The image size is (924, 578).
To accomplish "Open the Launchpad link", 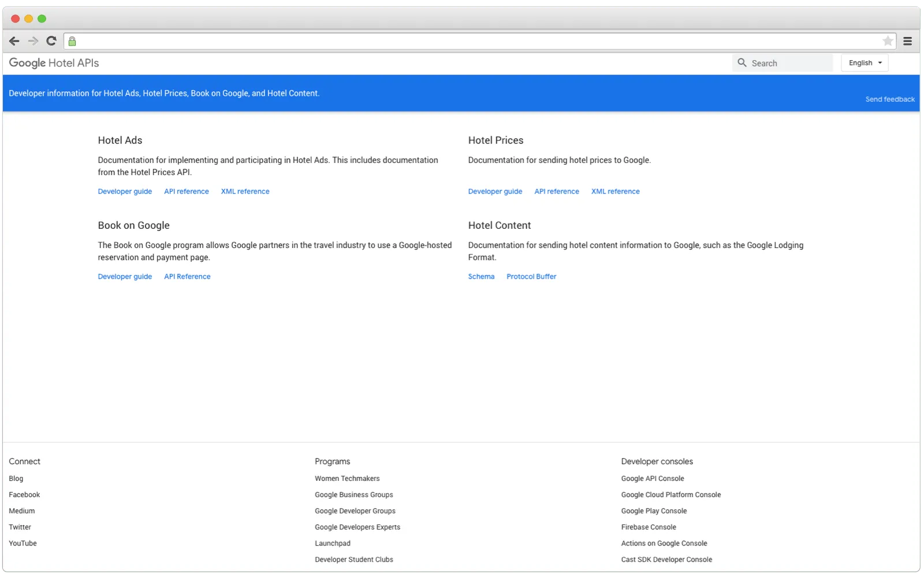I will click(333, 543).
